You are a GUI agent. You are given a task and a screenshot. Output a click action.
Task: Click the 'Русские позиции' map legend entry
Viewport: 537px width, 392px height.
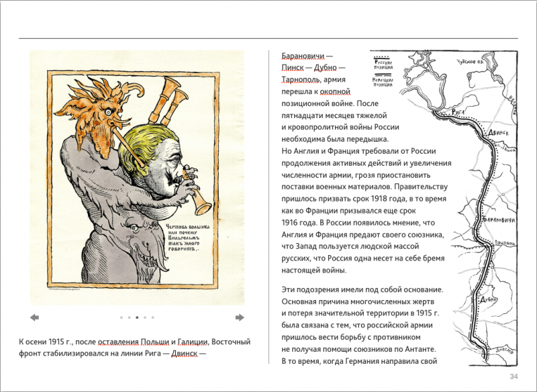[383, 62]
